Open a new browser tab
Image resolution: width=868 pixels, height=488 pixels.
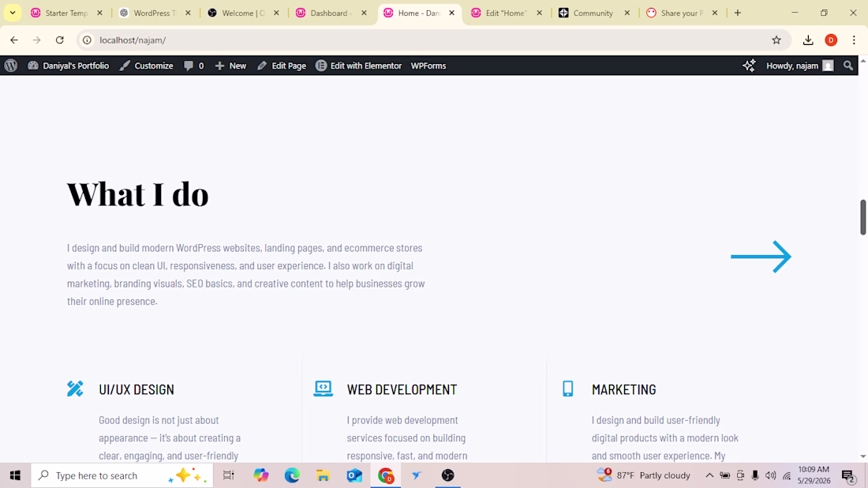click(x=737, y=13)
